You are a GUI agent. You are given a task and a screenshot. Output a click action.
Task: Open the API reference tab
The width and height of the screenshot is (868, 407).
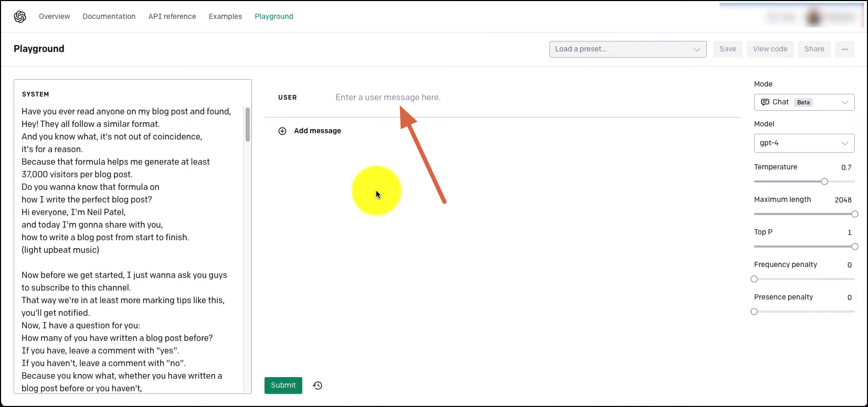(172, 17)
